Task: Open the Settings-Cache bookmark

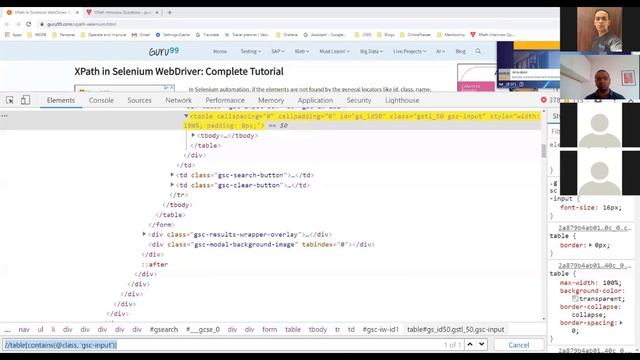Action: (x=173, y=35)
